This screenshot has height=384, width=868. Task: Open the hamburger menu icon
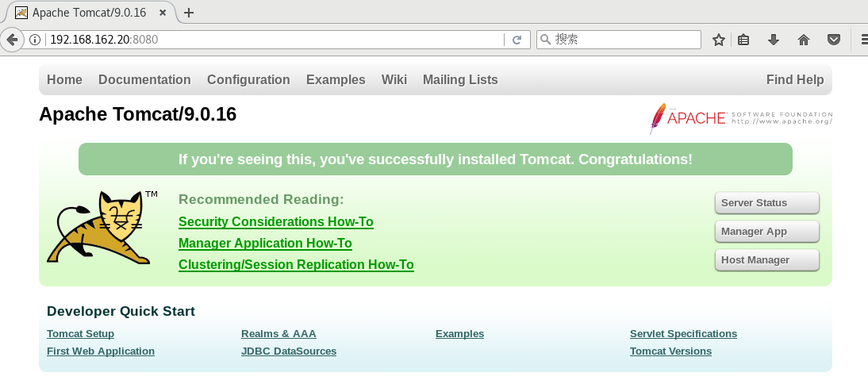coord(863,40)
